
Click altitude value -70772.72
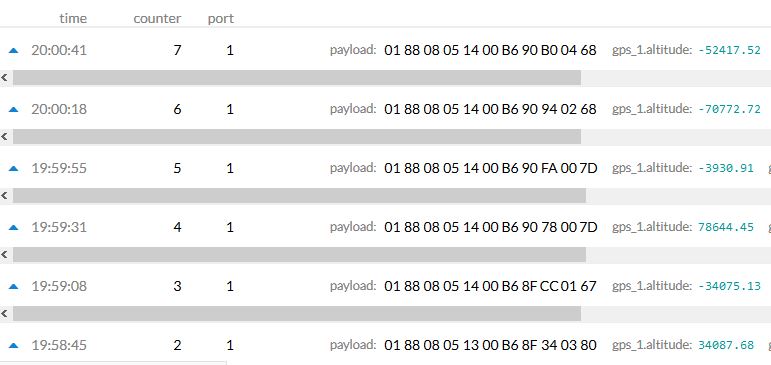coord(729,109)
